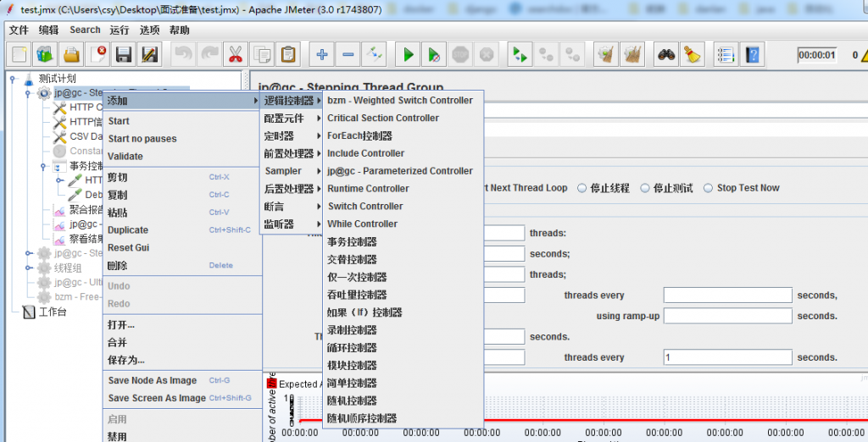This screenshot has width=868, height=442.
Task: Click the binoculars Search icon
Action: [x=666, y=55]
